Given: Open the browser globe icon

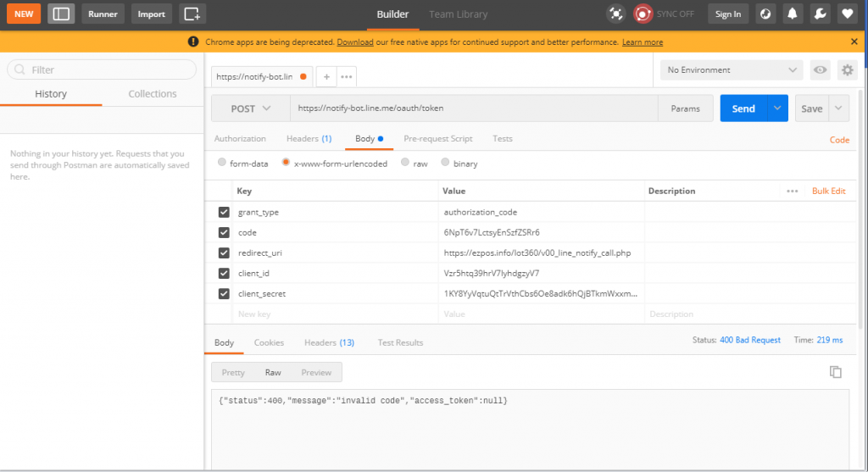Looking at the screenshot, I should click(765, 14).
